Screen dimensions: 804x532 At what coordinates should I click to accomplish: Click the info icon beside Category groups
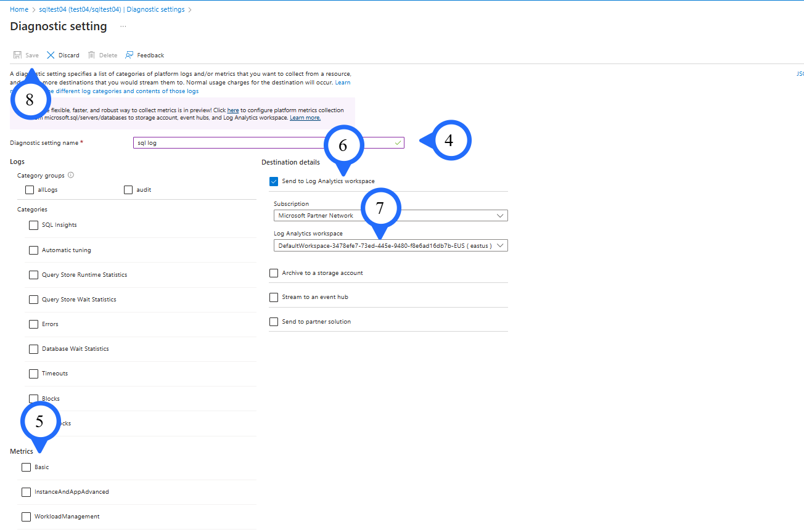coord(71,175)
